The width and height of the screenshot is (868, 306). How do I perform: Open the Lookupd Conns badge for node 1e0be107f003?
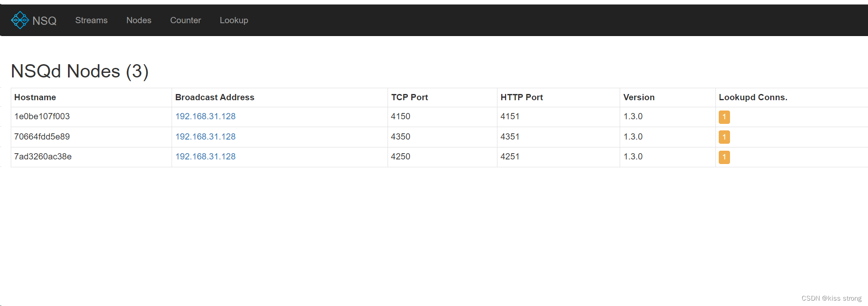click(724, 117)
